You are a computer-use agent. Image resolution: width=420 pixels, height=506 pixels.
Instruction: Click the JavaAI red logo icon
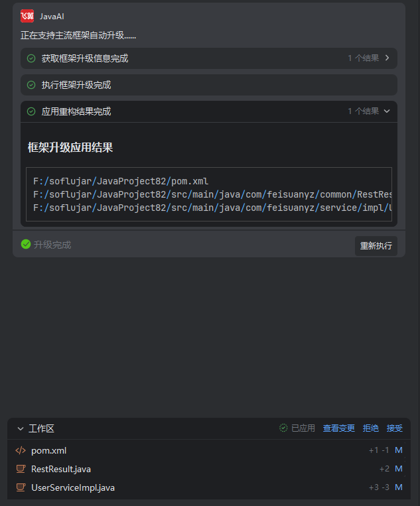point(27,16)
